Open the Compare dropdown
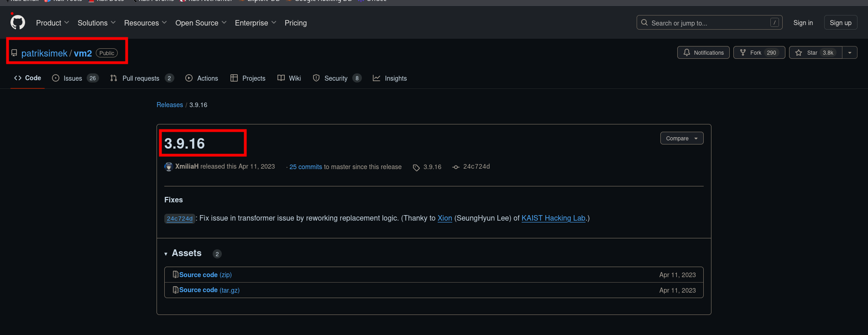Screen dimensions: 868x335 point(681,139)
